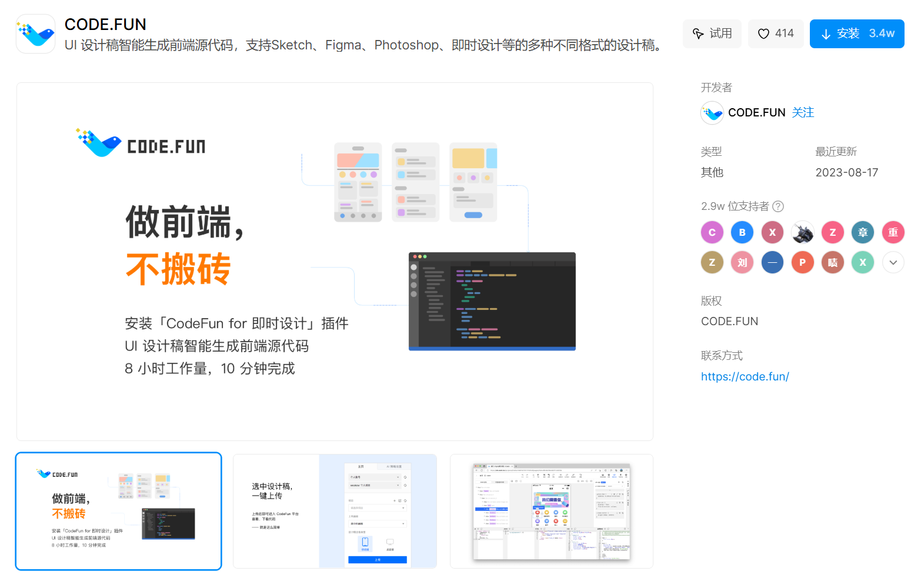
Task: Like the plugin with the 414 heart button
Action: click(776, 34)
